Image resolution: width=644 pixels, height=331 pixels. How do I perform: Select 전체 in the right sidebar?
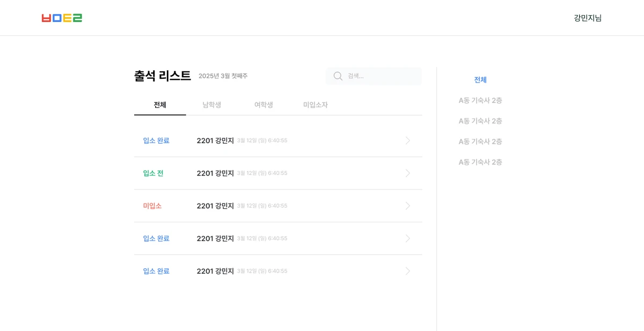tap(480, 80)
